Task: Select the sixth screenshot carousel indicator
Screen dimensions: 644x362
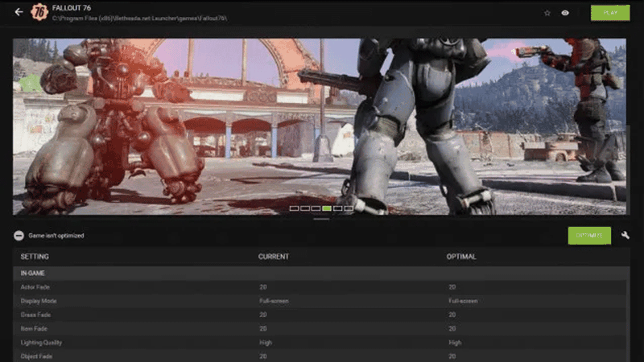Action: pyautogui.click(x=349, y=208)
